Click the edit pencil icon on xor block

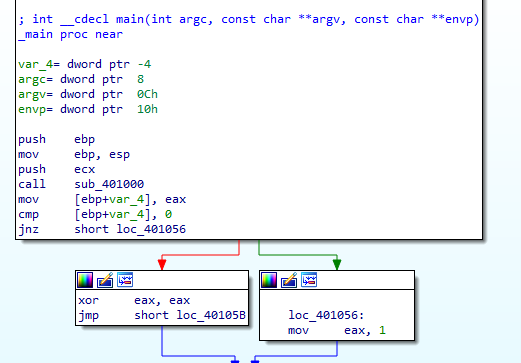click(x=105, y=280)
